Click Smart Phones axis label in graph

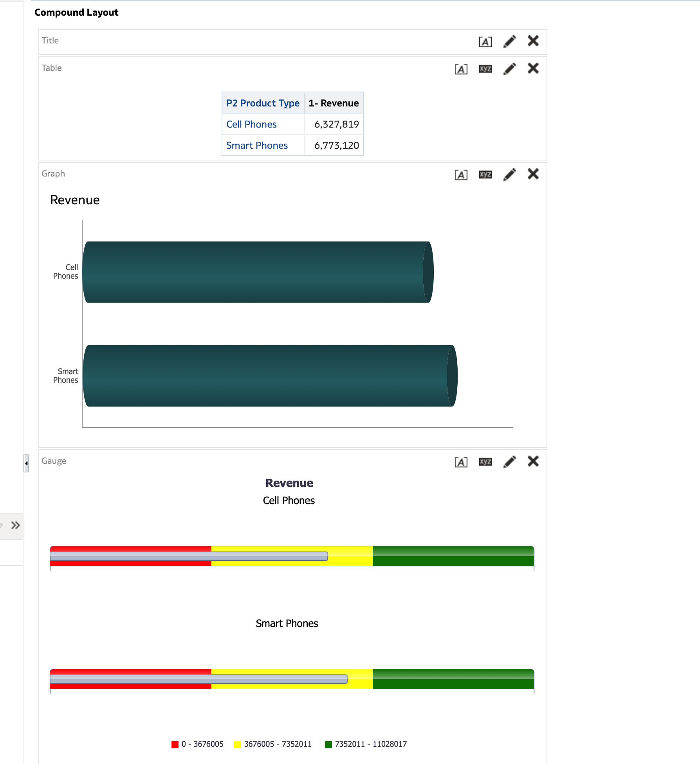point(66,376)
